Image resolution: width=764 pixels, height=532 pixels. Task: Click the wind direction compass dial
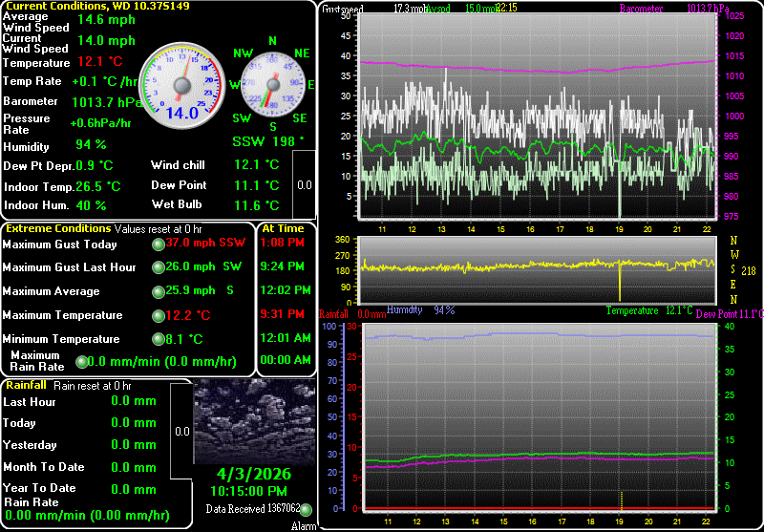272,86
